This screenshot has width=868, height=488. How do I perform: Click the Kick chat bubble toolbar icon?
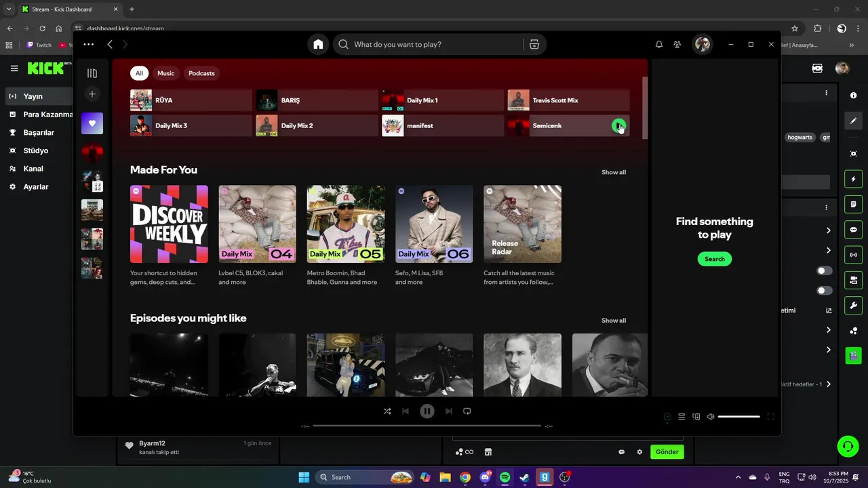coord(854,230)
